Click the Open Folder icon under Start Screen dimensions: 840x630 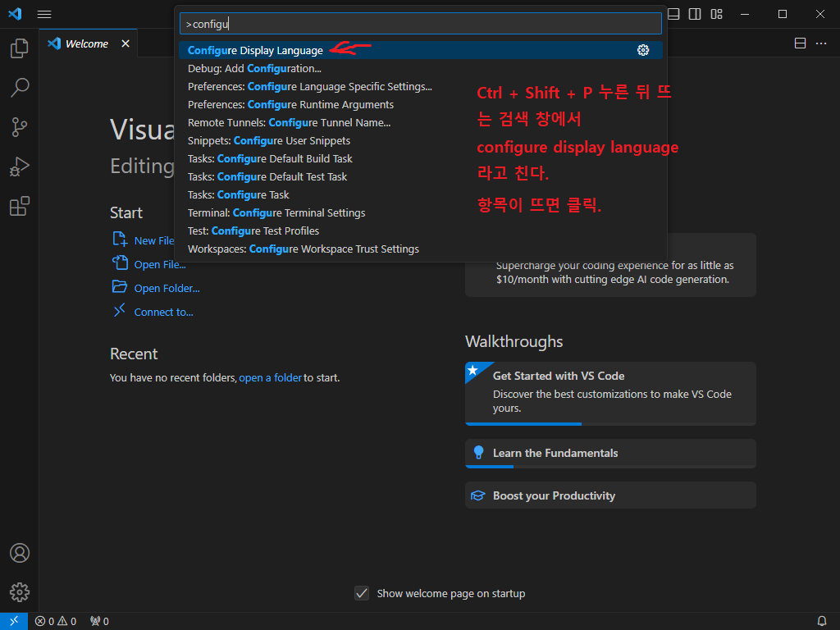pyautogui.click(x=120, y=287)
